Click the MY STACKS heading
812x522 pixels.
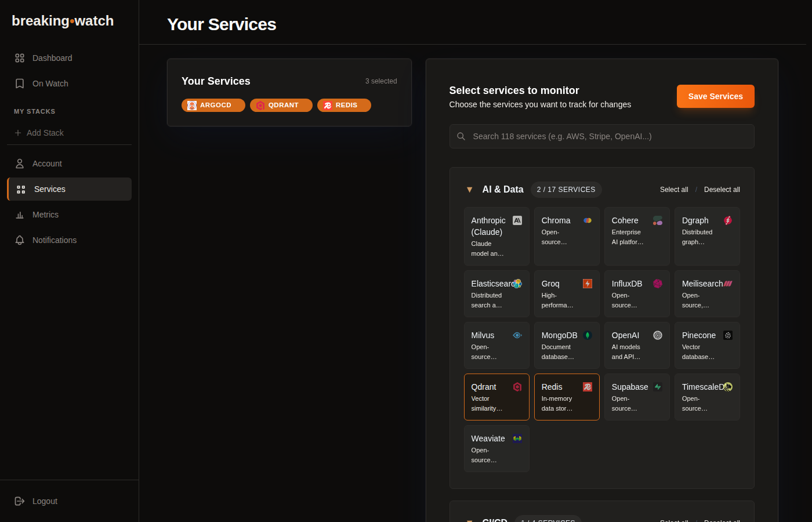click(x=35, y=111)
